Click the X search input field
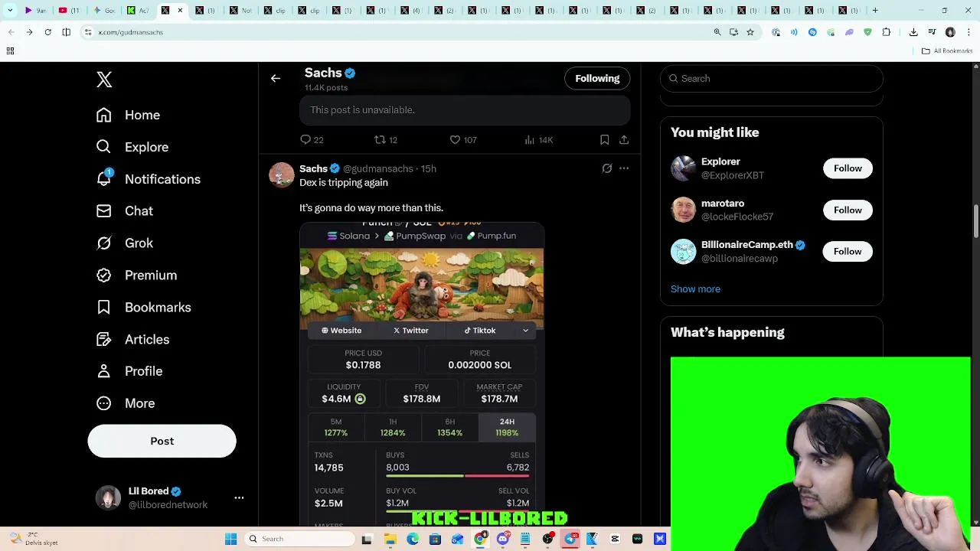The height and width of the screenshot is (551, 980). [x=772, y=78]
